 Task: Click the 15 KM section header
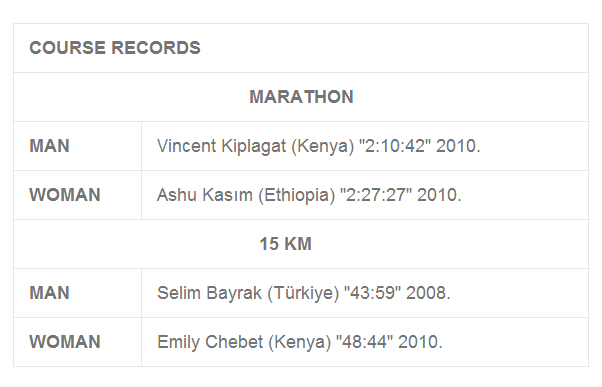[x=286, y=244]
